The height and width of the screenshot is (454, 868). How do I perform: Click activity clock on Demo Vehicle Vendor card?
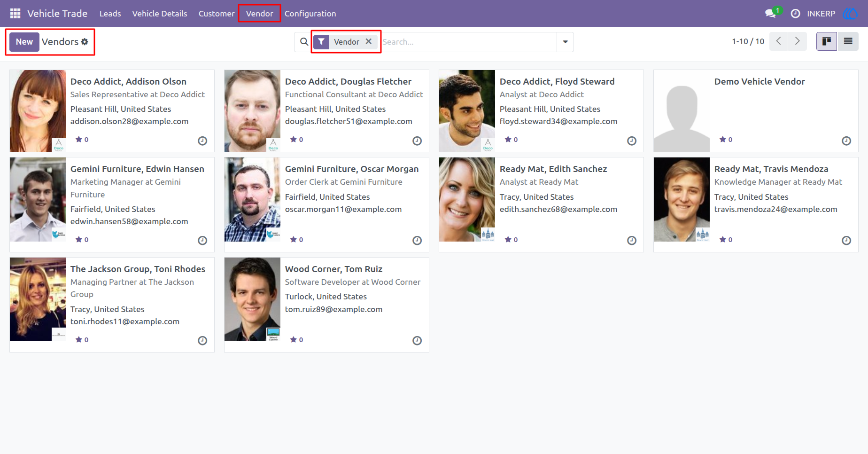[x=846, y=141]
